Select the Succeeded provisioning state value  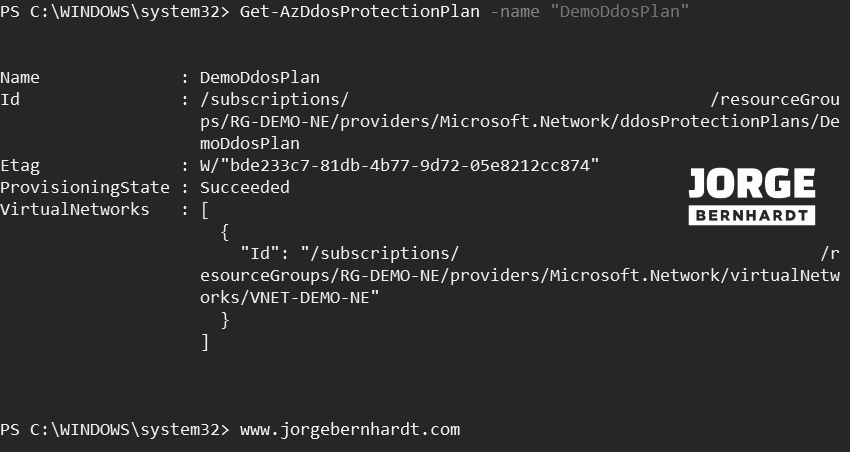245,187
